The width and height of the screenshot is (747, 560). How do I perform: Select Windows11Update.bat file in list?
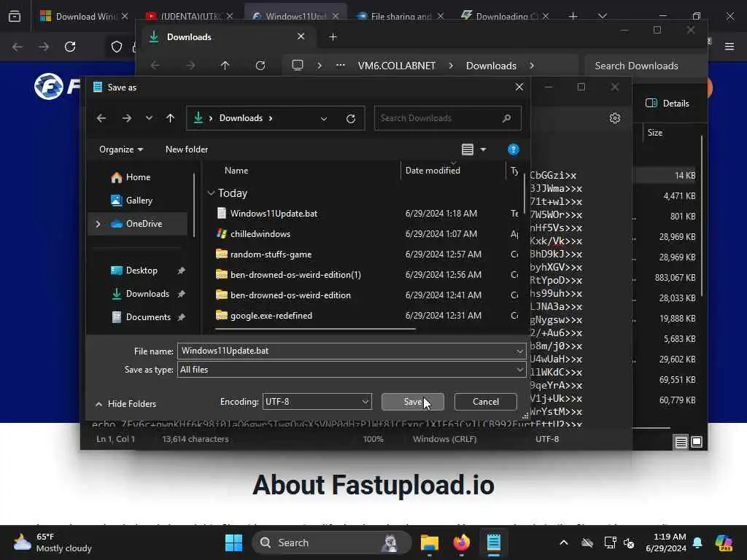click(274, 214)
